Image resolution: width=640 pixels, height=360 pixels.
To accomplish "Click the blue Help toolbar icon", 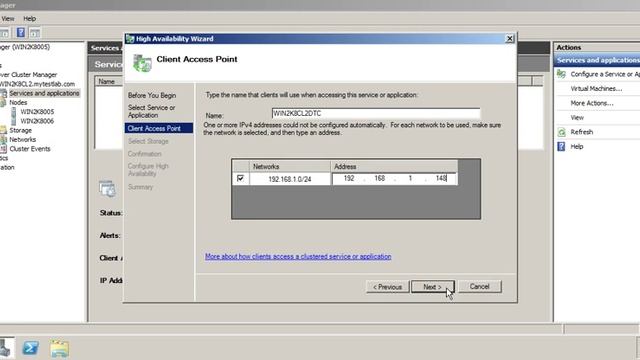I will (x=21, y=32).
